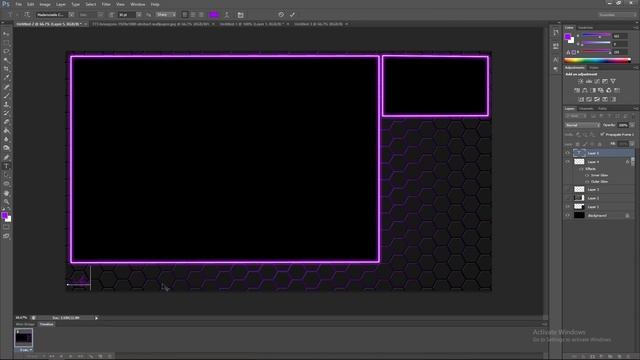The image size is (640, 360).
Task: Left align text button
Action: 185,15
